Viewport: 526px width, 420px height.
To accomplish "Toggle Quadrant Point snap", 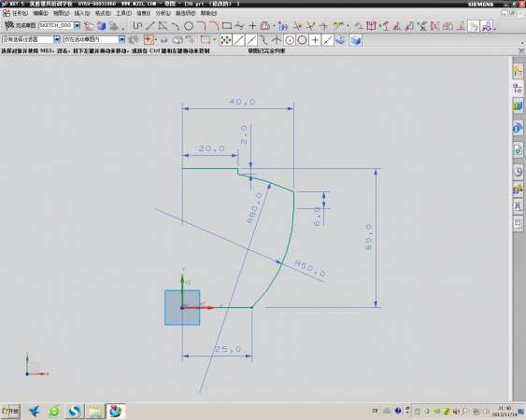I will (303, 40).
